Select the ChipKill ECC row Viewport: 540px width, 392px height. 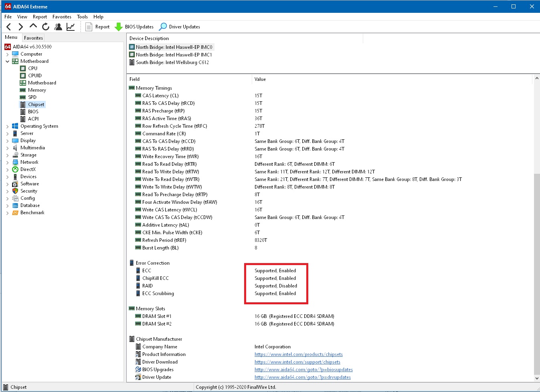330,278
